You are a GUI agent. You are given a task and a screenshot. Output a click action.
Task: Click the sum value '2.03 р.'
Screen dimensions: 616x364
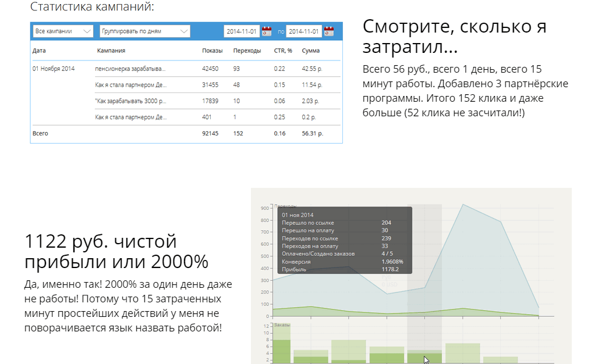coord(310,101)
